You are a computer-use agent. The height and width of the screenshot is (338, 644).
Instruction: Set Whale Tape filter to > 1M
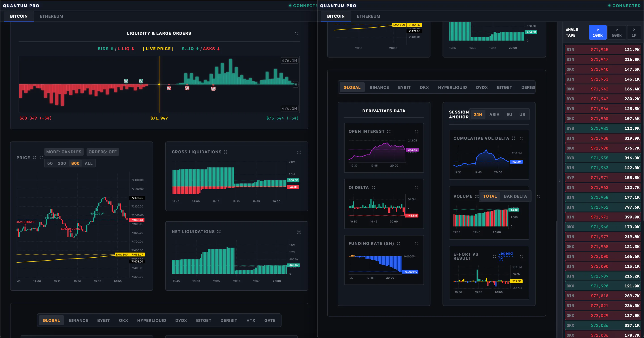634,32
